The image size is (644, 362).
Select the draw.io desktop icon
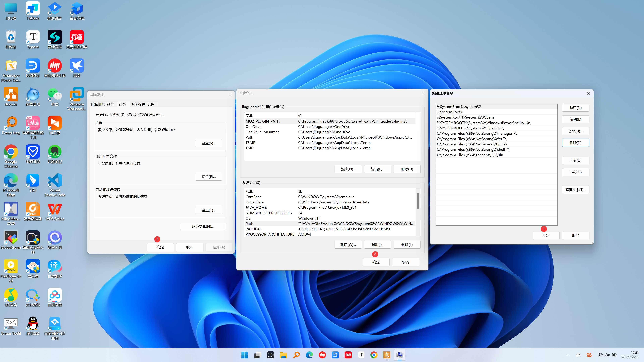pos(11,97)
